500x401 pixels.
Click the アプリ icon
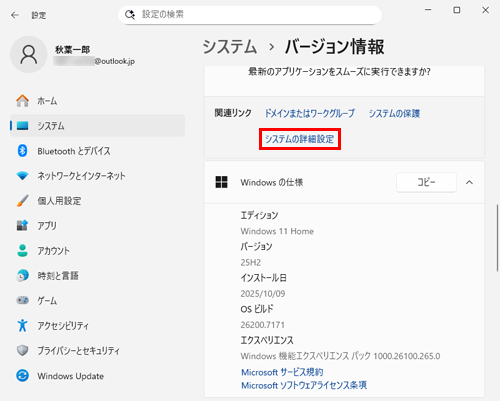pos(22,226)
